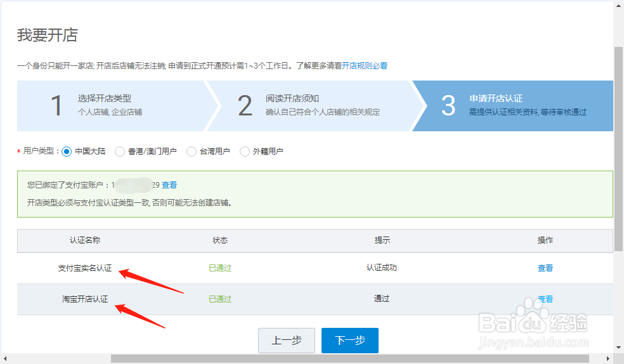Viewport: 624px width, 364px height.
Task: Click the vertical scrollbar up arrow
Action: tap(618, 6)
